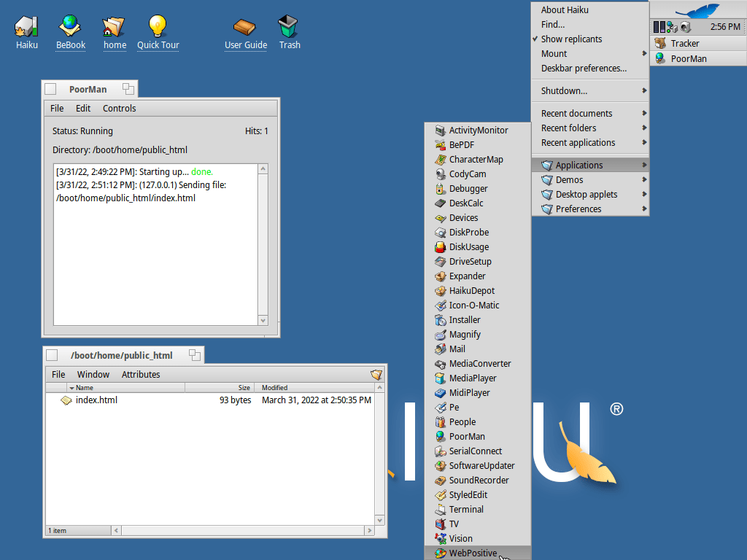Sort files by the Modified column header
747x560 pixels.
point(315,388)
